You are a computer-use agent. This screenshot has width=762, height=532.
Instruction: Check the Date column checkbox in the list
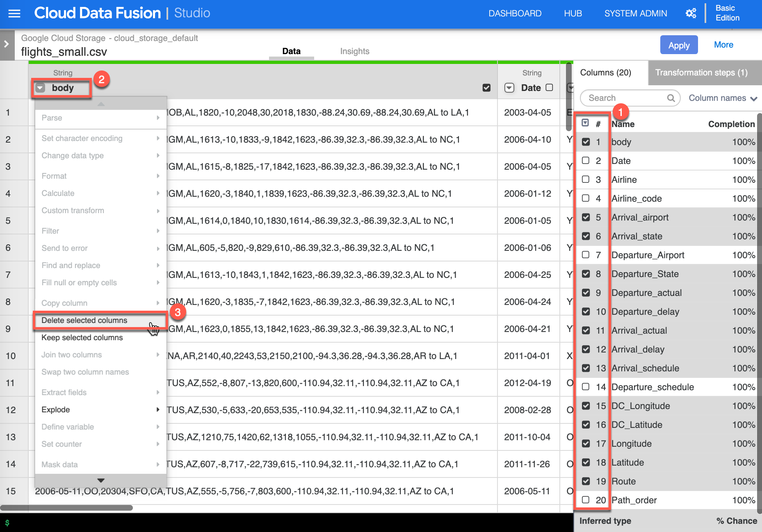[x=586, y=161]
